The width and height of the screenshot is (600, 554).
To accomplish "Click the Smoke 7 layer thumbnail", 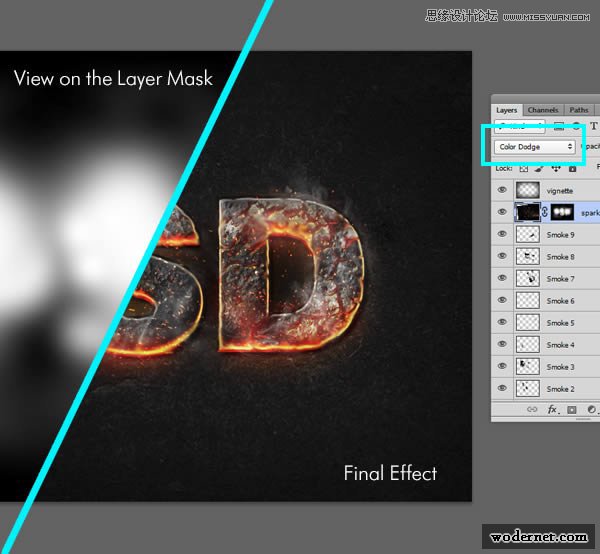I will [x=528, y=278].
